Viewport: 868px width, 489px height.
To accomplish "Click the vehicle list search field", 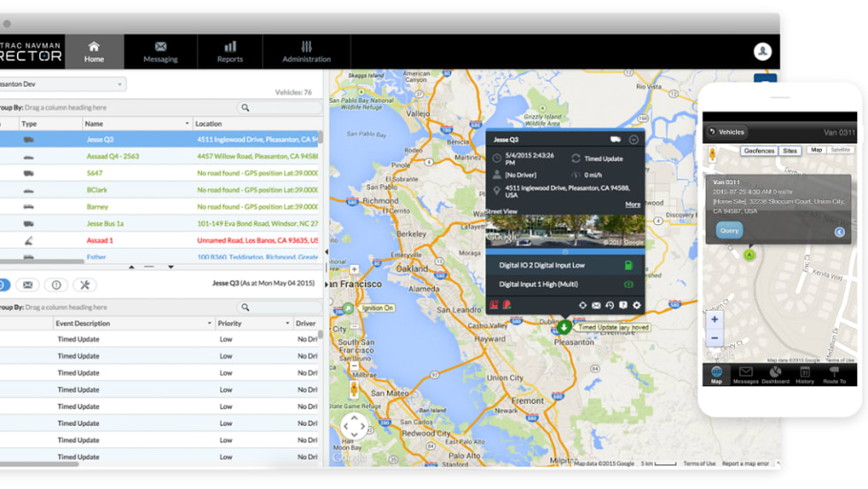I will click(x=279, y=108).
